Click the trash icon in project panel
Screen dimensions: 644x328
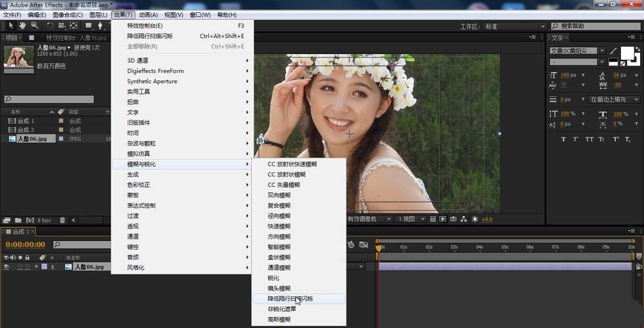click(62, 220)
